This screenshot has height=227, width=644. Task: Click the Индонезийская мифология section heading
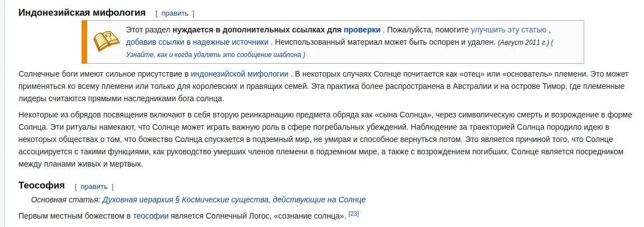82,12
